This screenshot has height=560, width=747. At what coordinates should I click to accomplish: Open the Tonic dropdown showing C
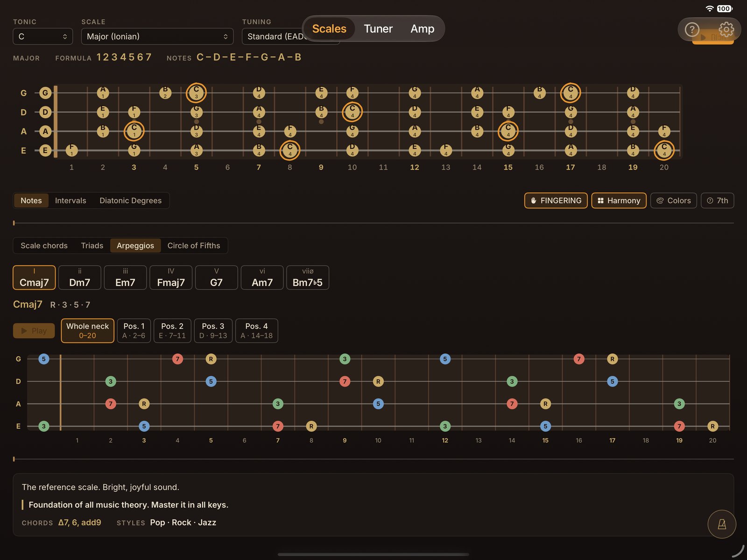[x=42, y=36]
